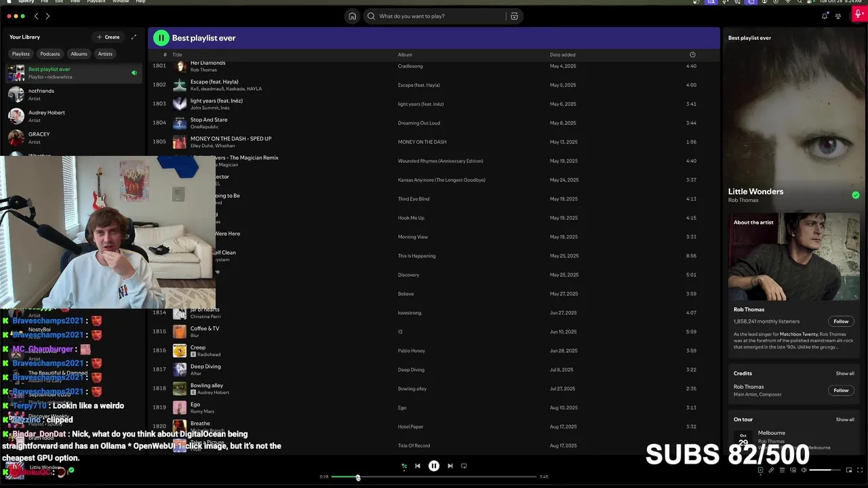Open the album link 'Pablo Honey'

412,350
